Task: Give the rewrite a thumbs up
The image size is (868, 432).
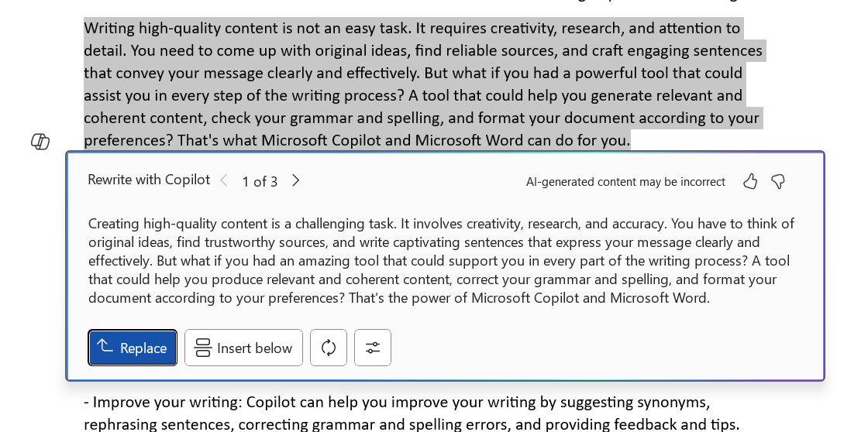Action: [x=750, y=181]
